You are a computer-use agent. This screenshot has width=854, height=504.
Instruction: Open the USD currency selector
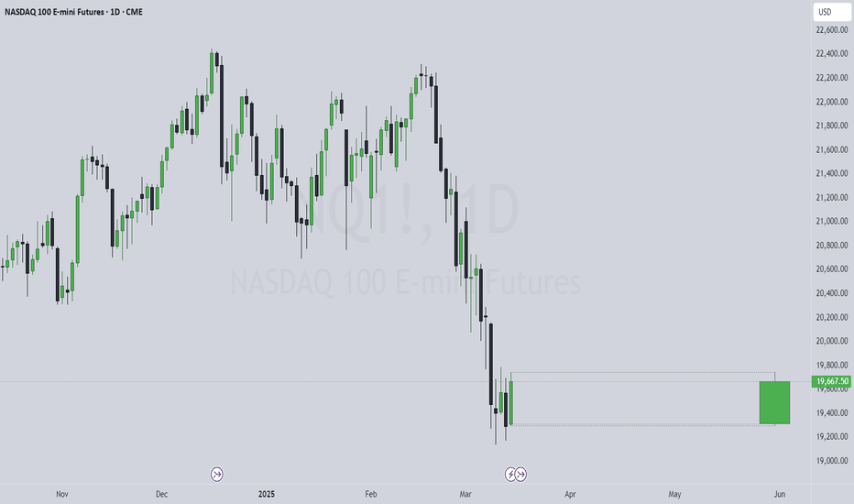pos(832,12)
